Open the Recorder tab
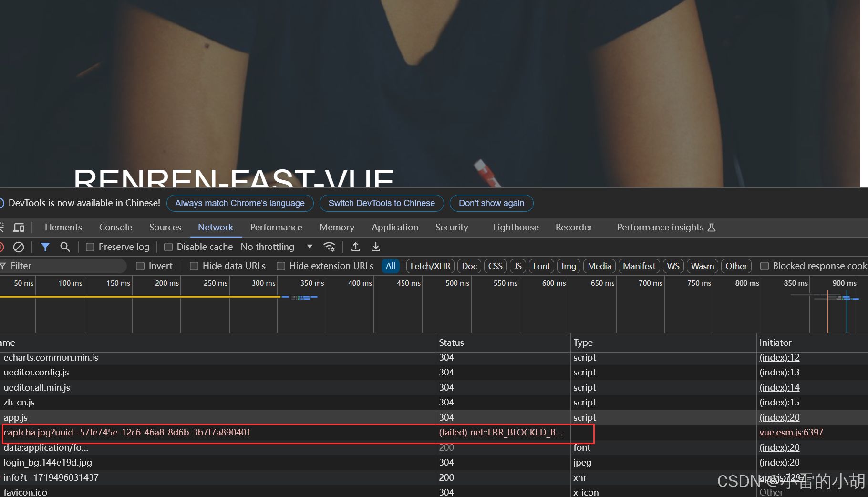Screen dimensions: 868x497 (574, 228)
